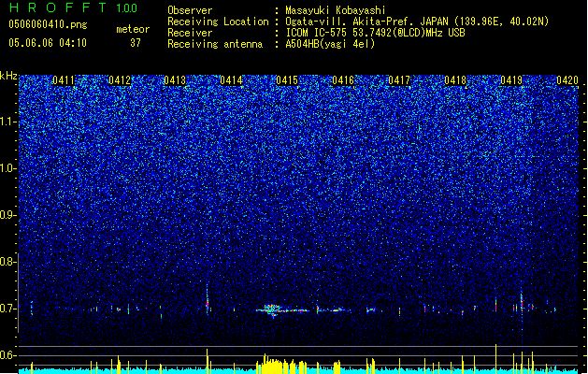Click the 0420 time marker
588x374 pixels.
click(567, 80)
